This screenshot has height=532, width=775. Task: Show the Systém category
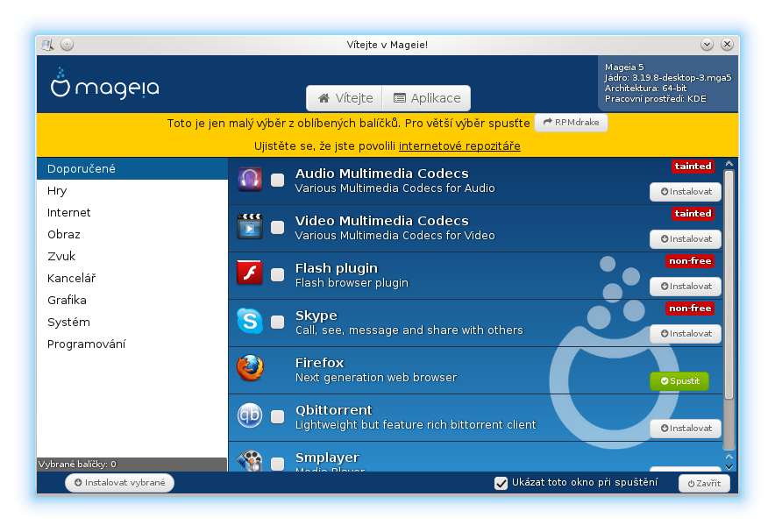coord(132,322)
